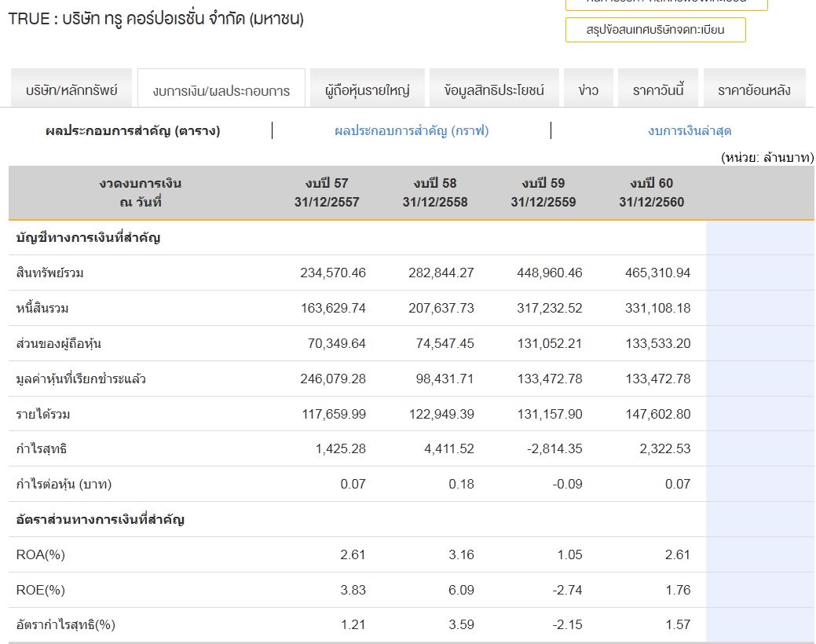Click total revenue value 117,659.99
This screenshot has height=644, width=816.
click(334, 415)
